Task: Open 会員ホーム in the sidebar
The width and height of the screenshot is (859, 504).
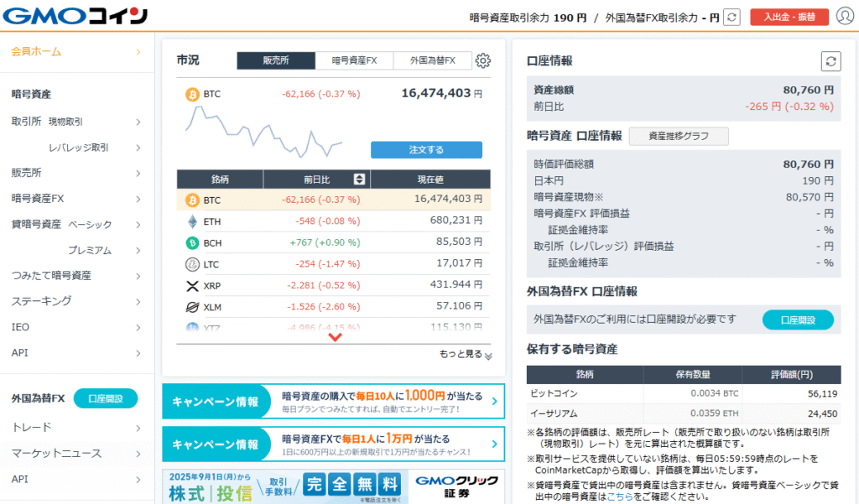Action: click(75, 52)
